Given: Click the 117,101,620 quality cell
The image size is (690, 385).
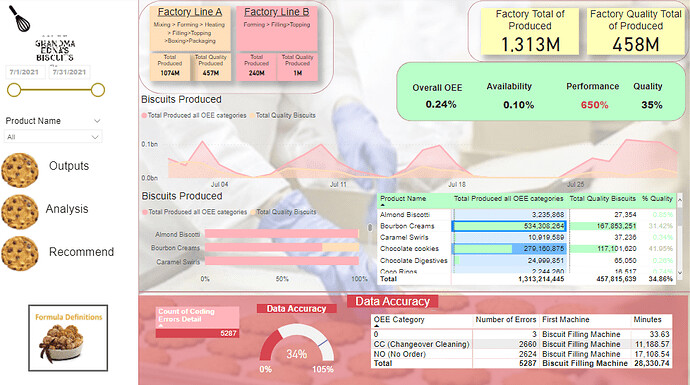Looking at the screenshot, I should (x=603, y=249).
